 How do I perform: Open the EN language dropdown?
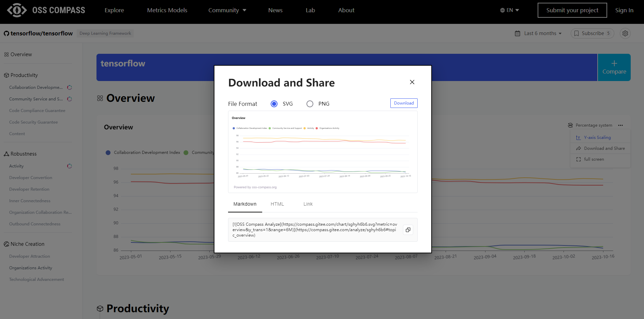point(510,10)
